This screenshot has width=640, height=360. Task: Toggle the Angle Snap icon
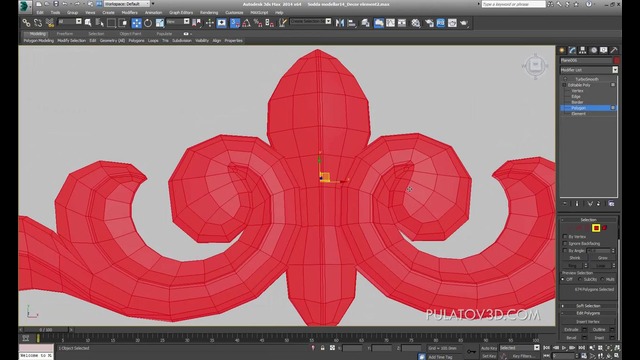click(247, 23)
